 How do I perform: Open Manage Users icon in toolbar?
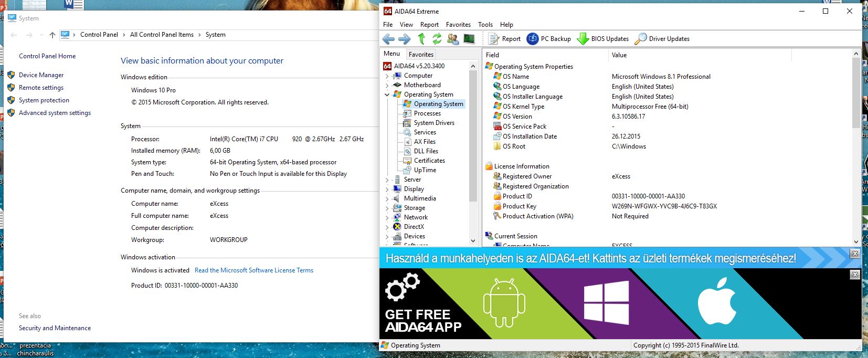(452, 39)
